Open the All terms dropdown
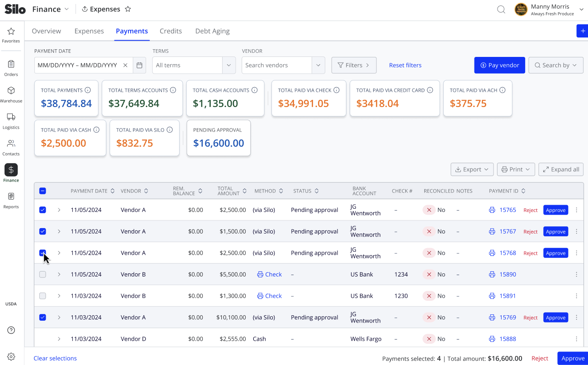Screen dimensions: 588x365 pyautogui.click(x=194, y=65)
